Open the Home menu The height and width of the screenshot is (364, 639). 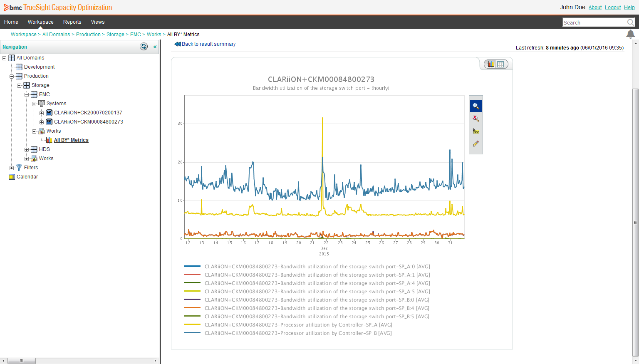(x=11, y=22)
